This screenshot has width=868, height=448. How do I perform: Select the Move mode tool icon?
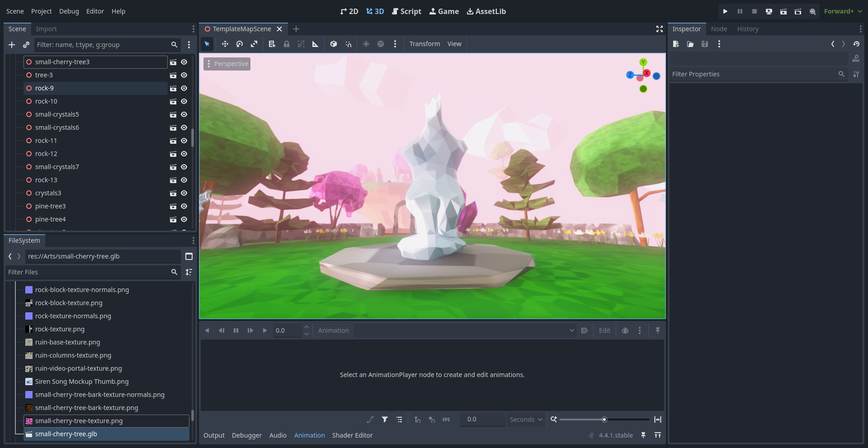[x=225, y=44]
